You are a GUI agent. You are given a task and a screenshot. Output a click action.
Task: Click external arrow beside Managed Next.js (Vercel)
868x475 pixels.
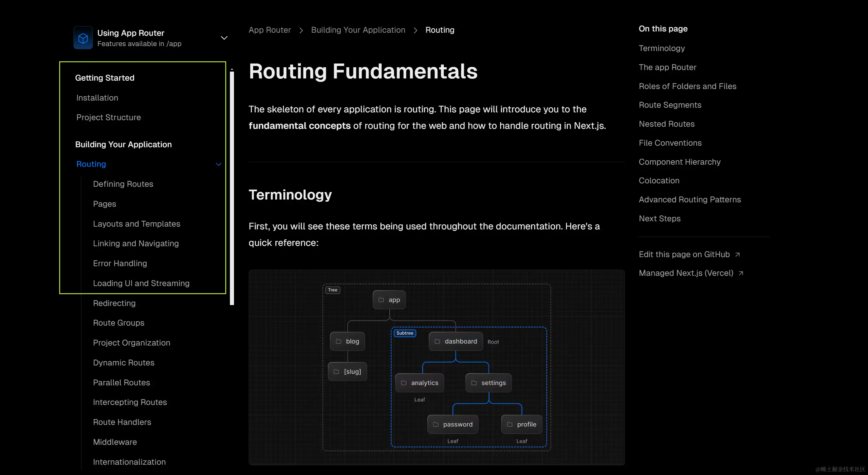(741, 273)
